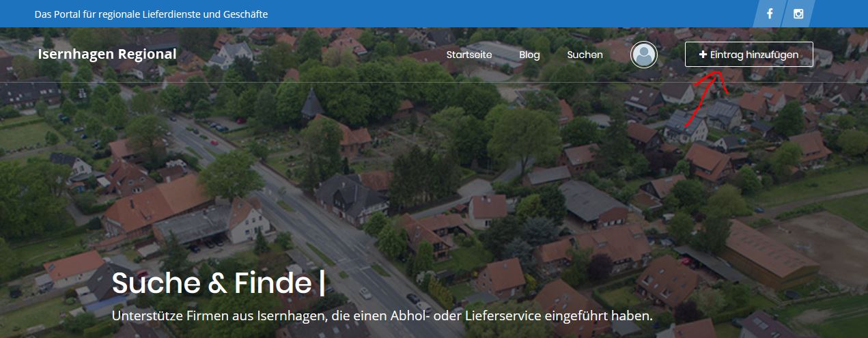The image size is (868, 338).
Task: Click the word "Unterstütze" in the subtitle
Action: (x=150, y=316)
